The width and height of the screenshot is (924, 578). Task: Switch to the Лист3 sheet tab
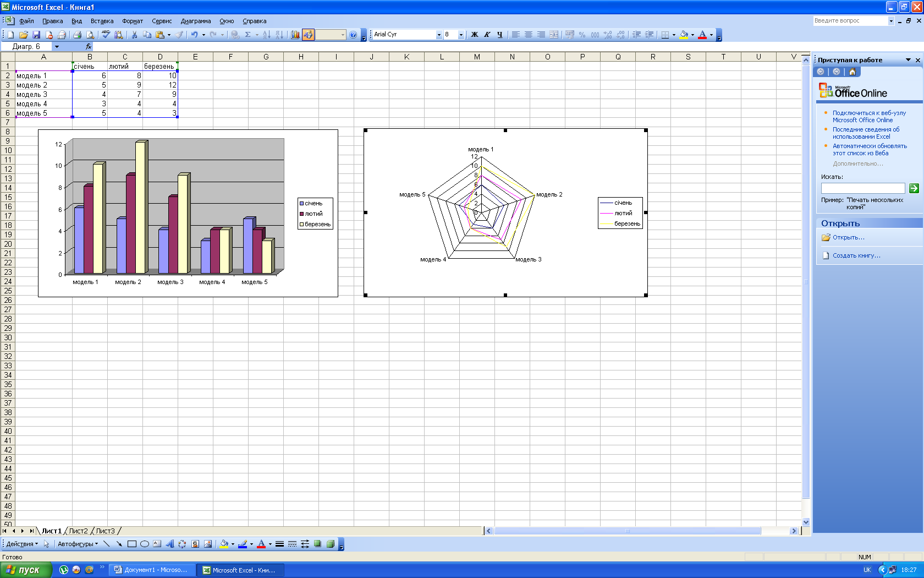click(x=105, y=531)
